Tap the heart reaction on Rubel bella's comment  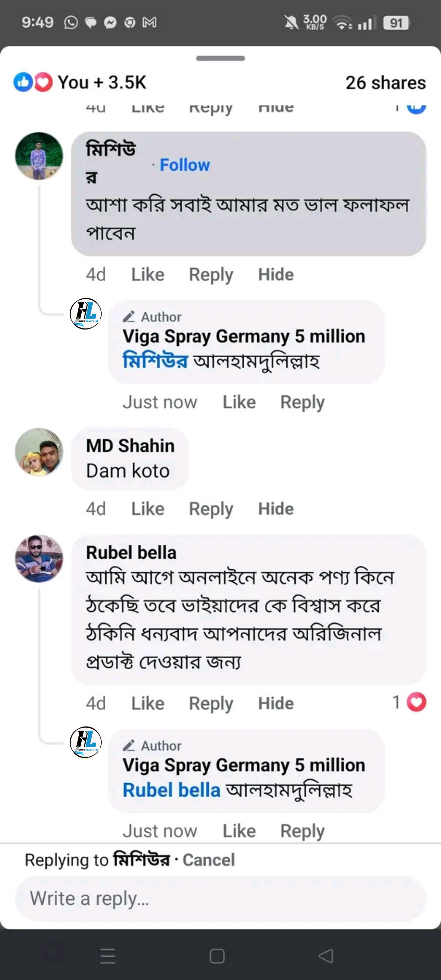(416, 702)
